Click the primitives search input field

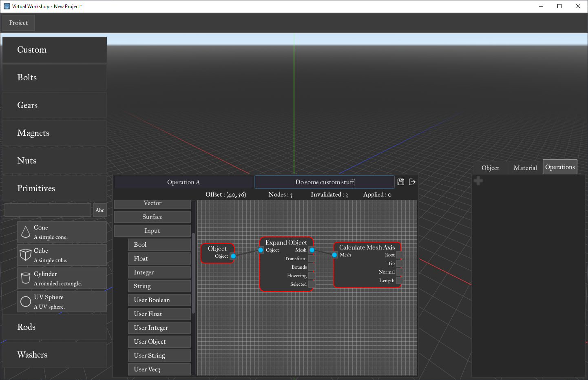[48, 210]
